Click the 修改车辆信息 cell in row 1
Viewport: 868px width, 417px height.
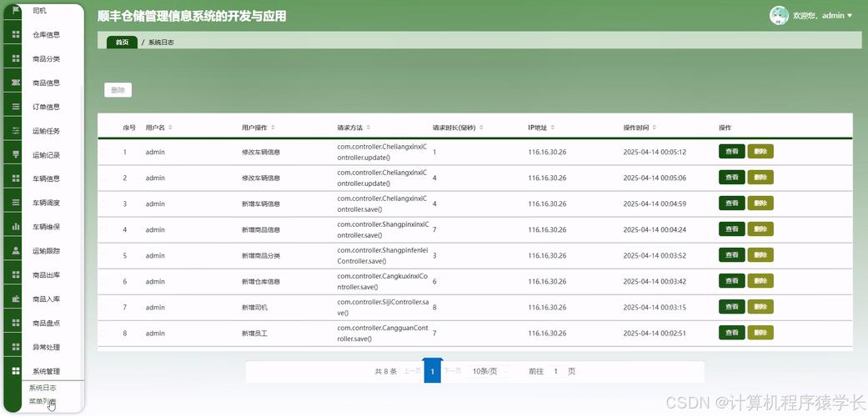point(261,152)
